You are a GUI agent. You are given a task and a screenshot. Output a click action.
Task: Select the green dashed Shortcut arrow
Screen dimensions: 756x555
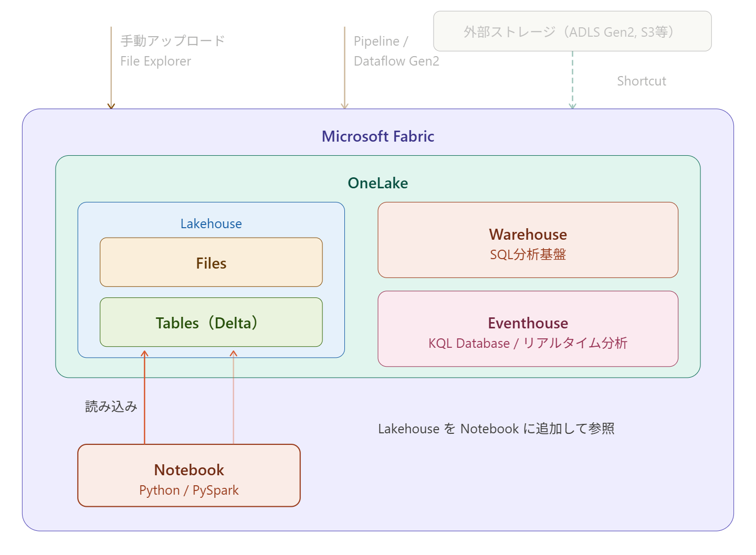pos(572,79)
